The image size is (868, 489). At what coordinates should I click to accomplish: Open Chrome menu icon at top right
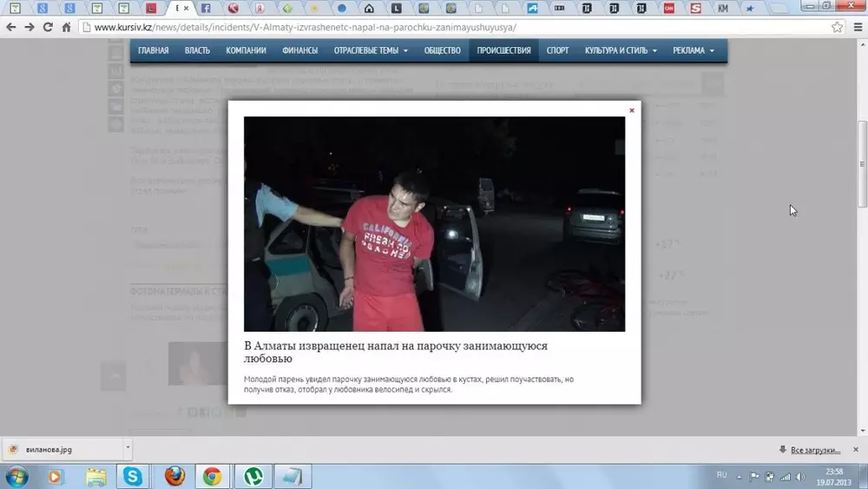pos(856,27)
